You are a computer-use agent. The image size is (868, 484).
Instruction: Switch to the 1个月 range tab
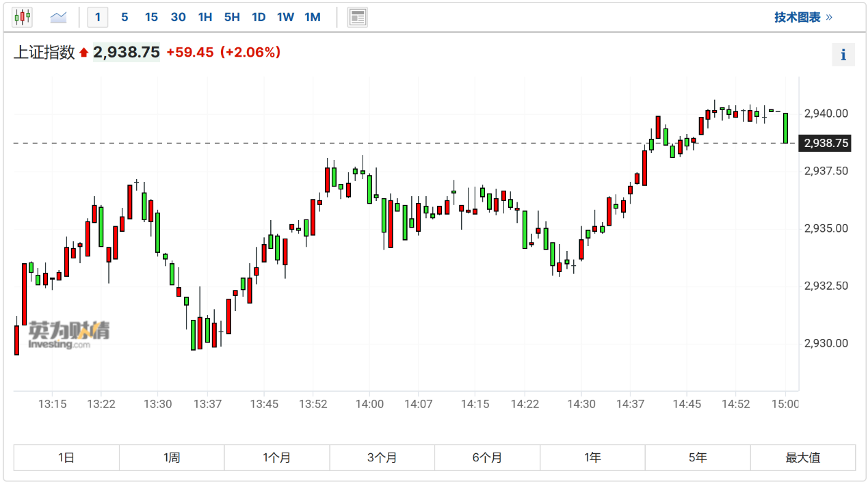point(277,458)
